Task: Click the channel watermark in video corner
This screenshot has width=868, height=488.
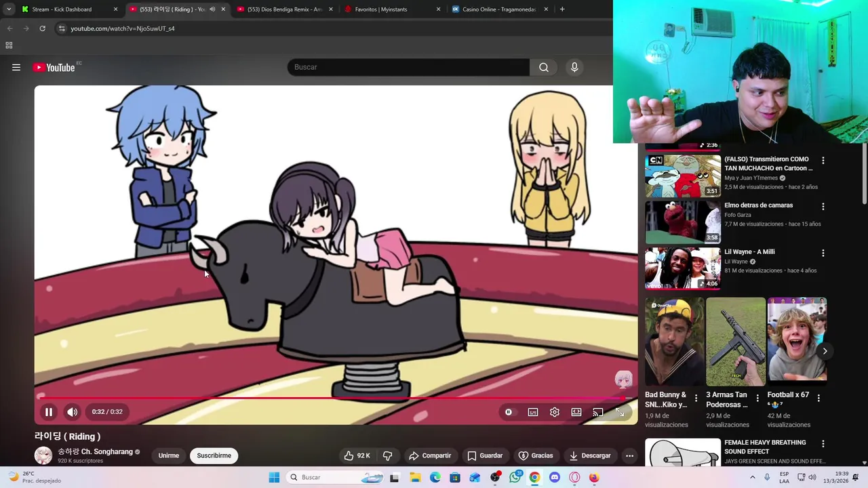Action: 623,380
